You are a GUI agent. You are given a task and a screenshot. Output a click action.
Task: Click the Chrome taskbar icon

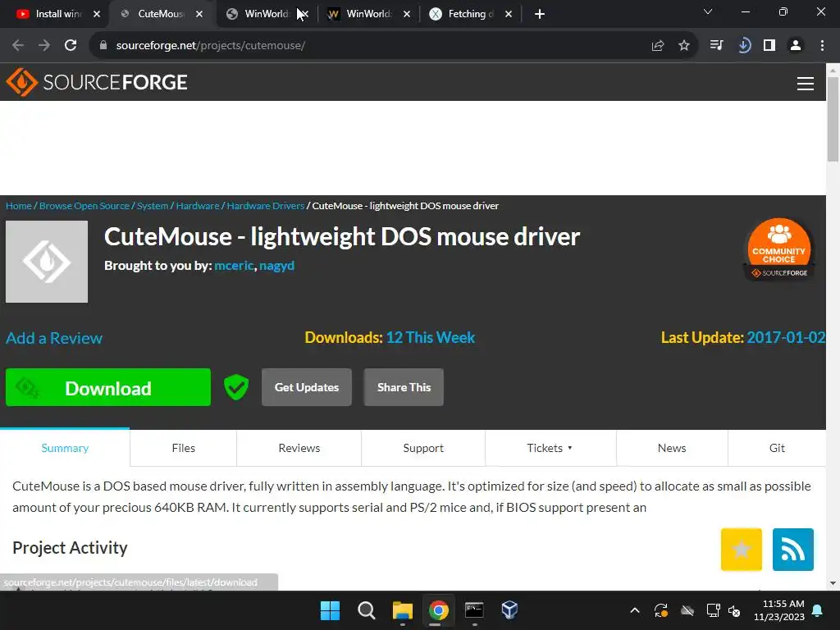point(438,610)
